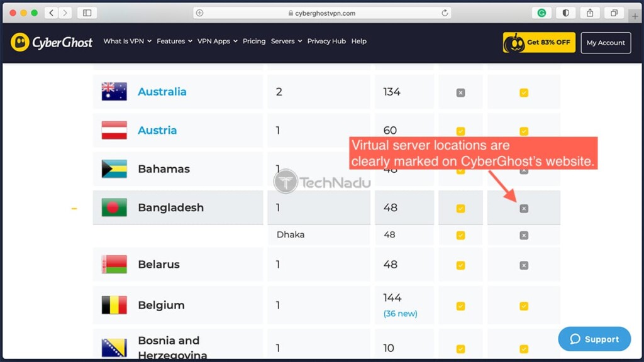
Task: Select the Bangladesh country name
Action: click(171, 207)
